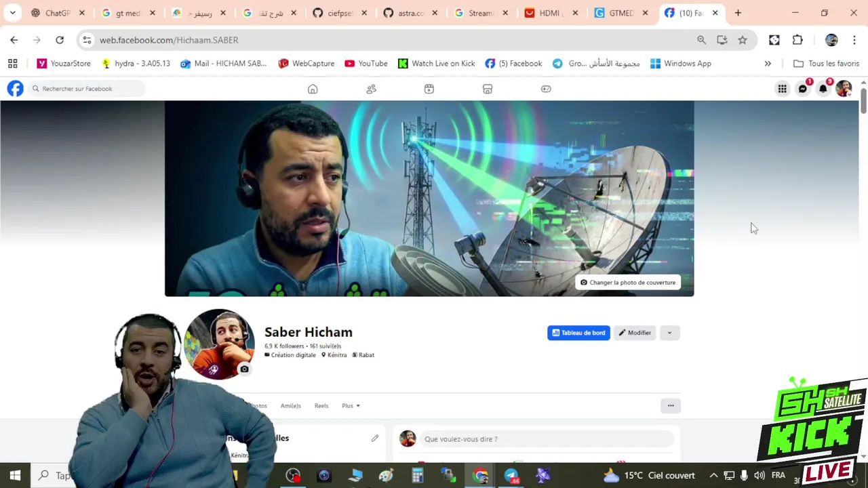This screenshot has height=488, width=868.
Task: Click the Rechercher sur Facebook search field
Action: [87, 89]
